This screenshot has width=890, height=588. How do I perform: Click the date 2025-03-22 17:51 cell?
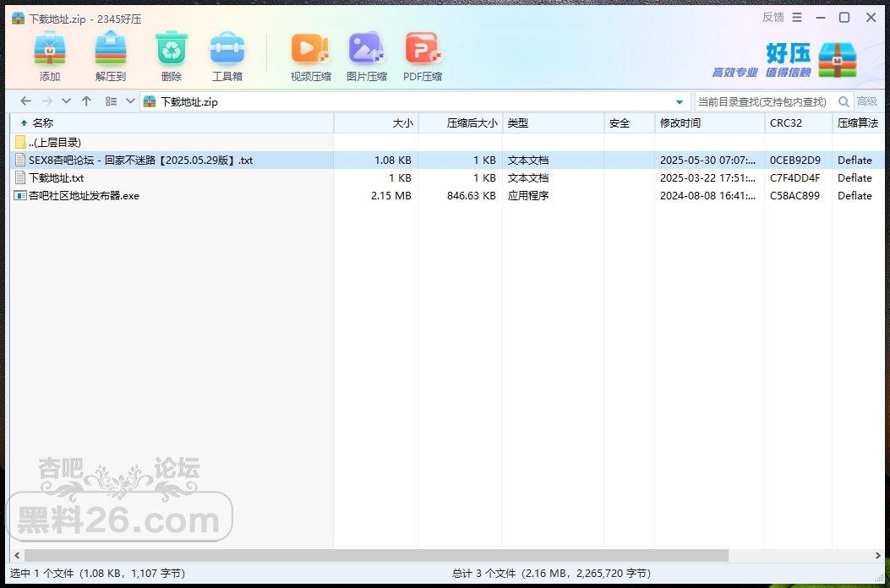[x=707, y=178]
